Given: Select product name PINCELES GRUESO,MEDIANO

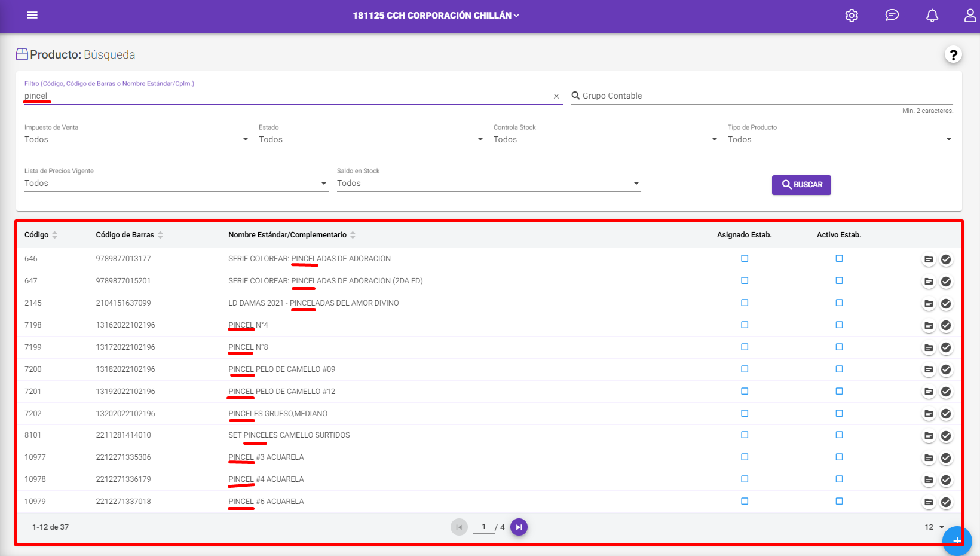Looking at the screenshot, I should [x=278, y=414].
